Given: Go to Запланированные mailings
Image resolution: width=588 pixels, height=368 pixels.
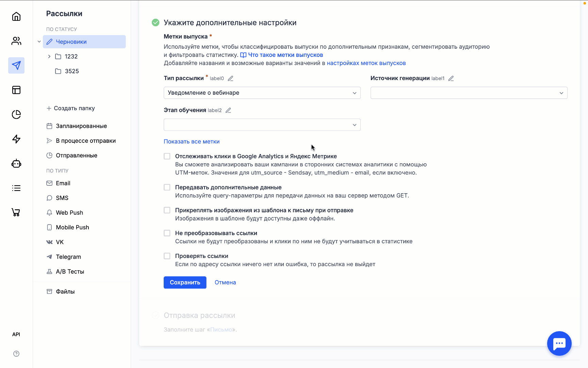Looking at the screenshot, I should [x=81, y=126].
